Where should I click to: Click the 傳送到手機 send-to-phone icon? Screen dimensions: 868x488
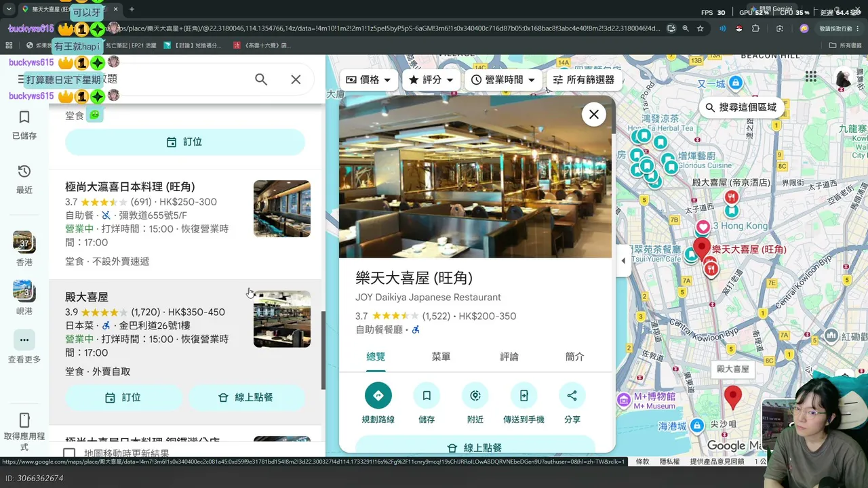pyautogui.click(x=524, y=396)
